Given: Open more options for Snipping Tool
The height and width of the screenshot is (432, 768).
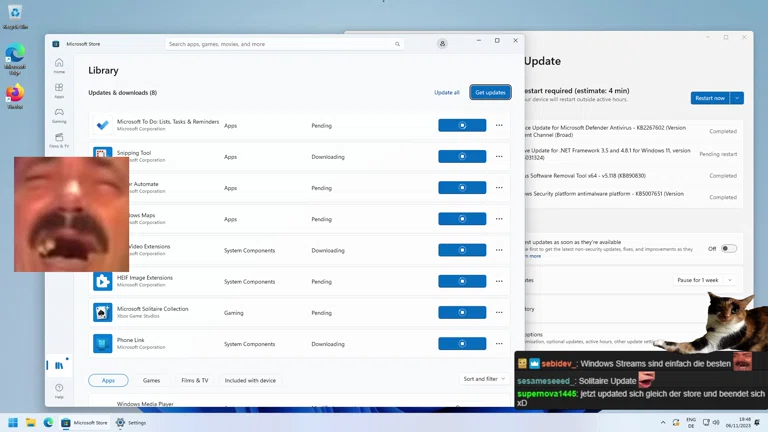Looking at the screenshot, I should (x=499, y=157).
